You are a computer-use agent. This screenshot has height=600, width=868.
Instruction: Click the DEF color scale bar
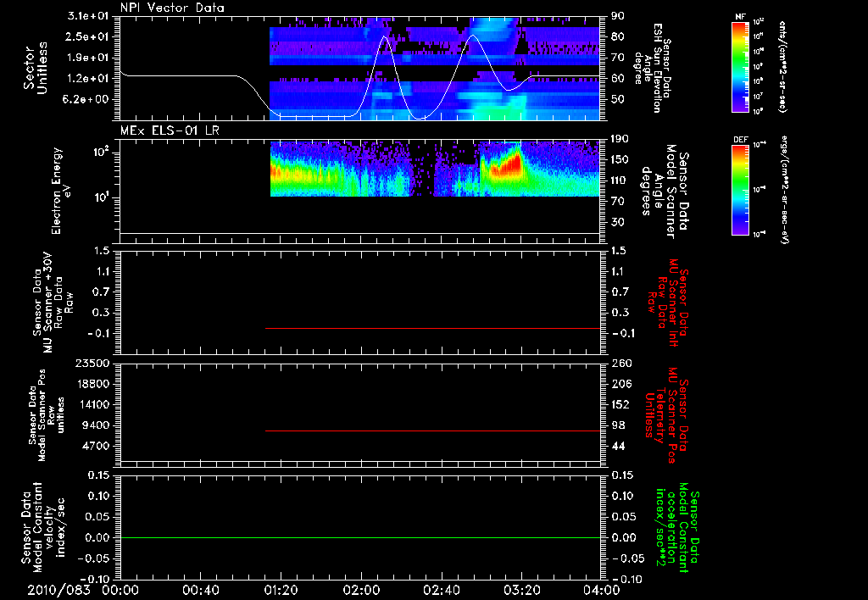click(x=740, y=190)
